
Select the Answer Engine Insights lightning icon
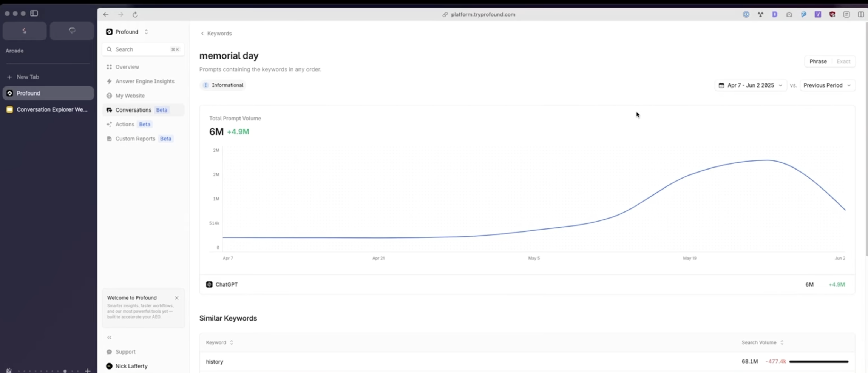[109, 81]
